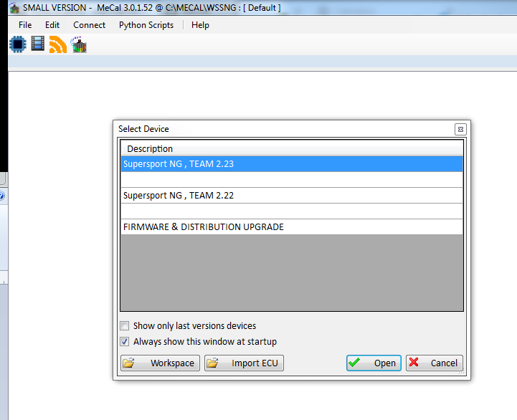Image resolution: width=517 pixels, height=420 pixels.
Task: Open the File menu
Action: click(25, 25)
